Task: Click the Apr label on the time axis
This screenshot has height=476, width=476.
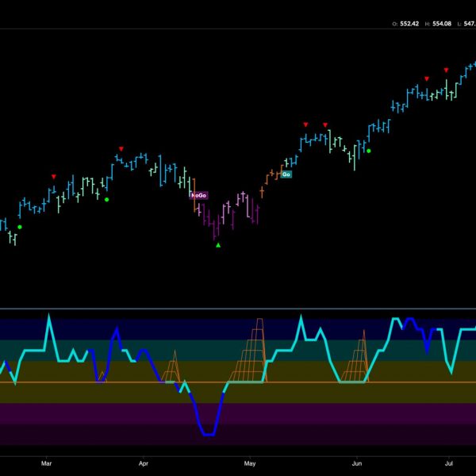Action: tap(144, 463)
